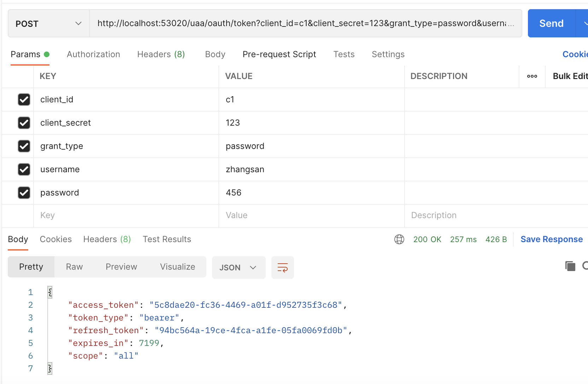Uncheck the client_id parameter checkbox

pos(24,100)
